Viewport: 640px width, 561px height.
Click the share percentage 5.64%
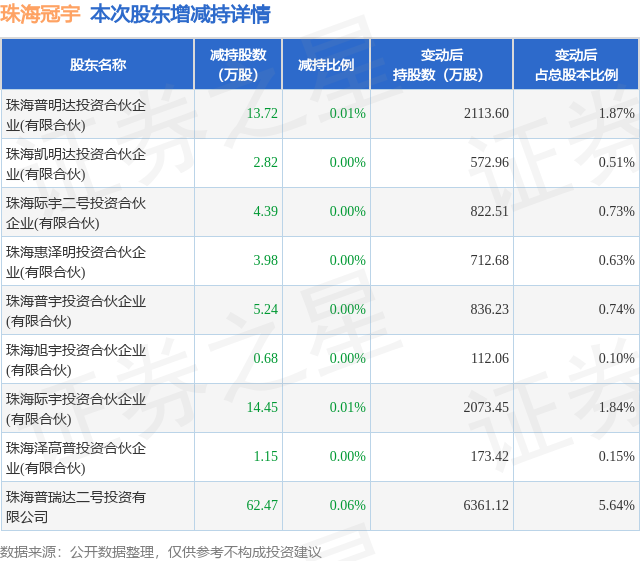point(616,505)
